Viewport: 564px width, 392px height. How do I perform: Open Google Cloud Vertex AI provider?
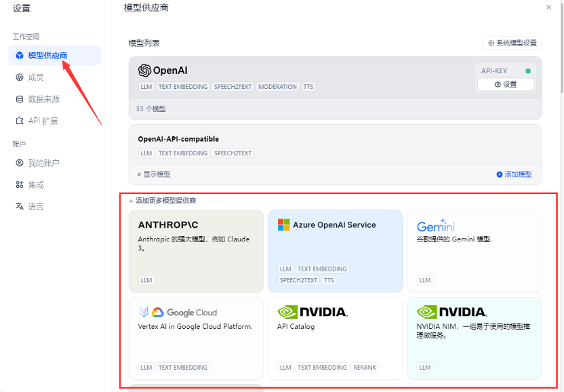pos(196,337)
